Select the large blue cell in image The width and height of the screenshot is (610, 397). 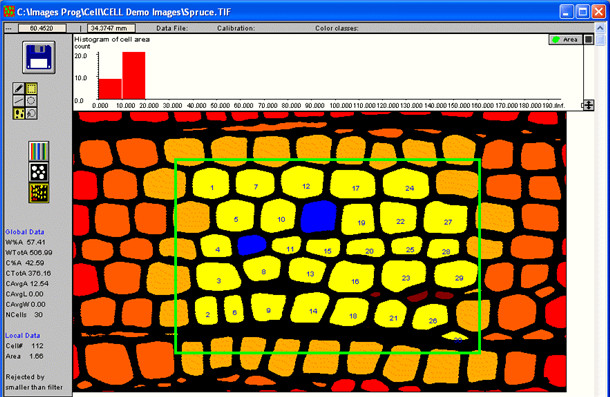319,216
